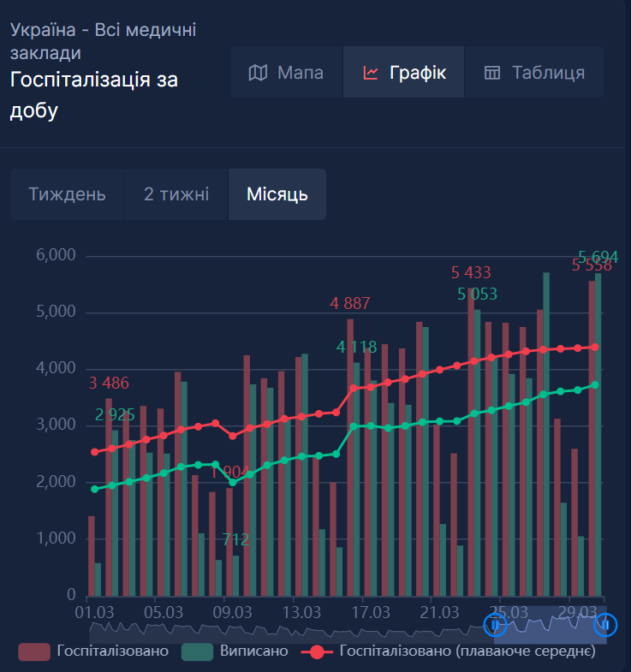Click the line chart icon in Графік tab

371,73
